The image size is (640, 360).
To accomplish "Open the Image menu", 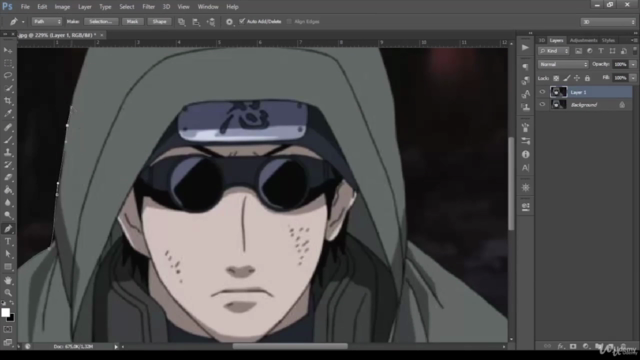I will [x=62, y=7].
